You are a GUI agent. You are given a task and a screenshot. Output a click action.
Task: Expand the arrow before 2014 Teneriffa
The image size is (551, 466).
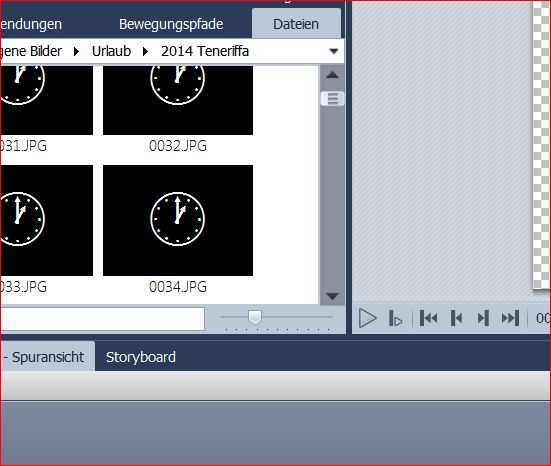tap(145, 52)
